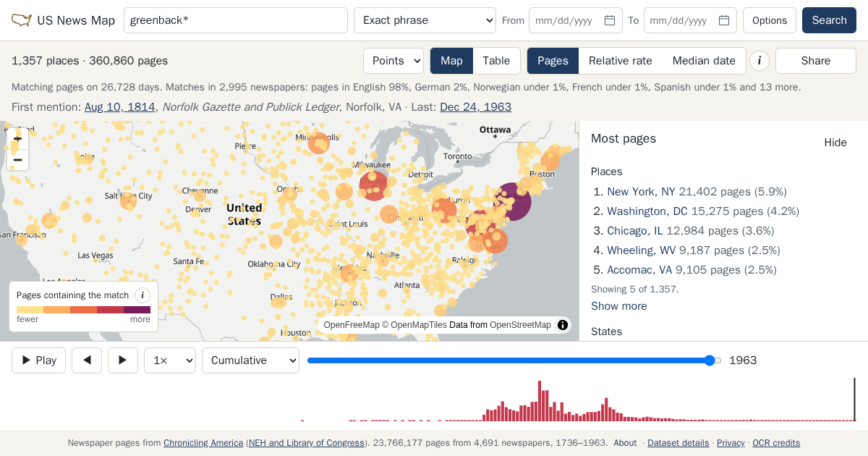Image resolution: width=868 pixels, height=456 pixels.
Task: Play the timeline animation
Action: point(39,360)
